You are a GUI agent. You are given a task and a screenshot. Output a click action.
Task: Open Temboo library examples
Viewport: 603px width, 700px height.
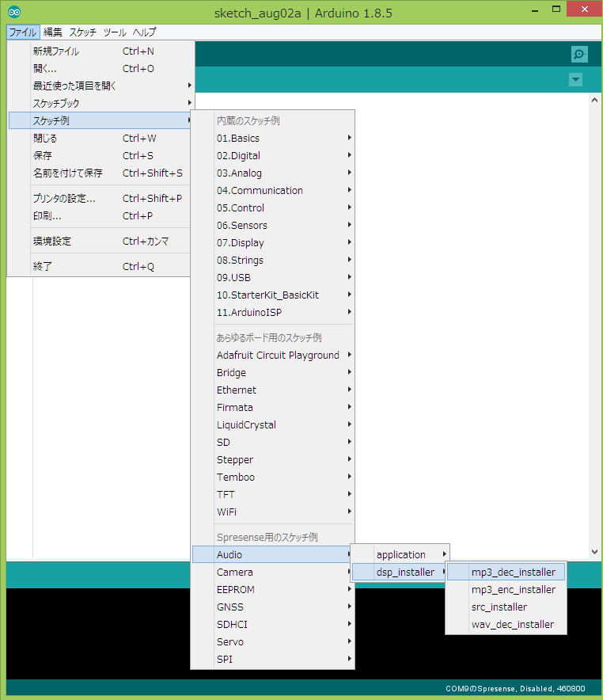pos(273,477)
